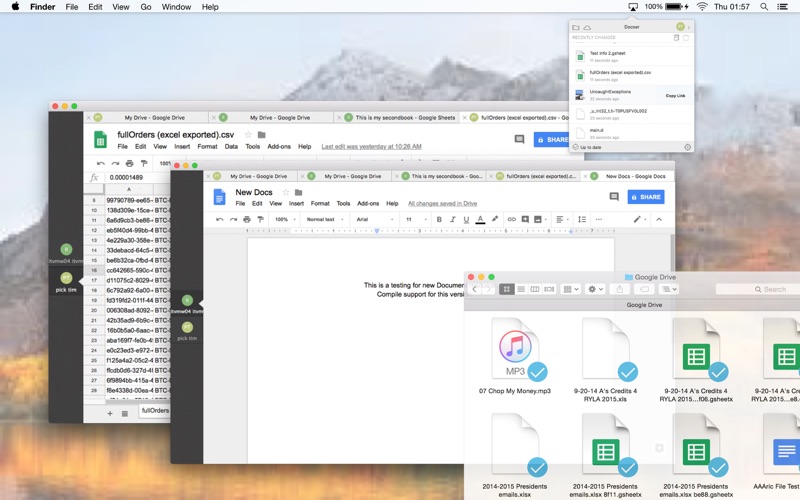800x500 pixels.
Task: Open the all sheets list icon
Action: [124, 413]
